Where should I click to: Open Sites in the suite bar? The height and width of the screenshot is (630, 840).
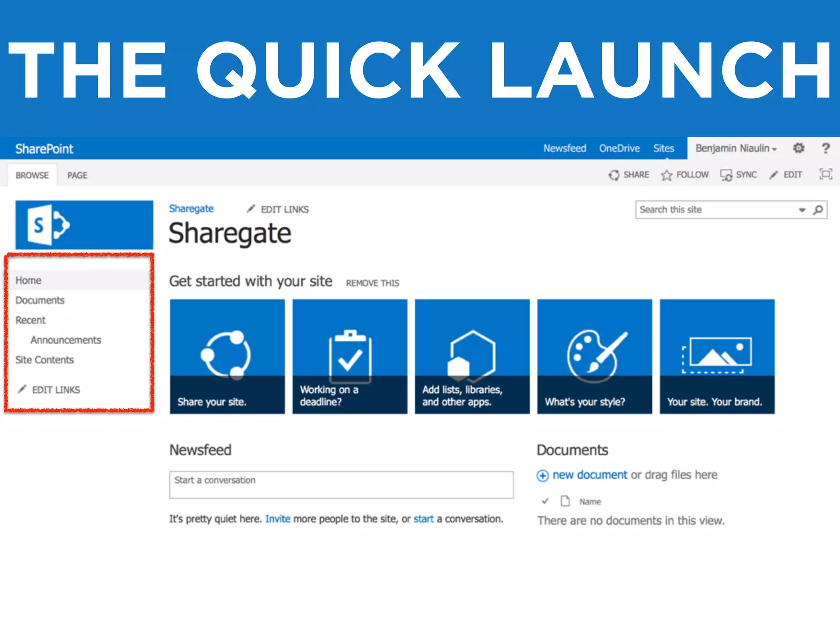pos(664,148)
